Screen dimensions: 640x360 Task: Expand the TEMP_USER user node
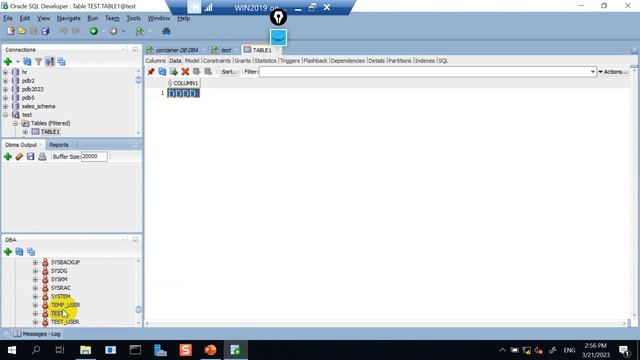(35, 305)
